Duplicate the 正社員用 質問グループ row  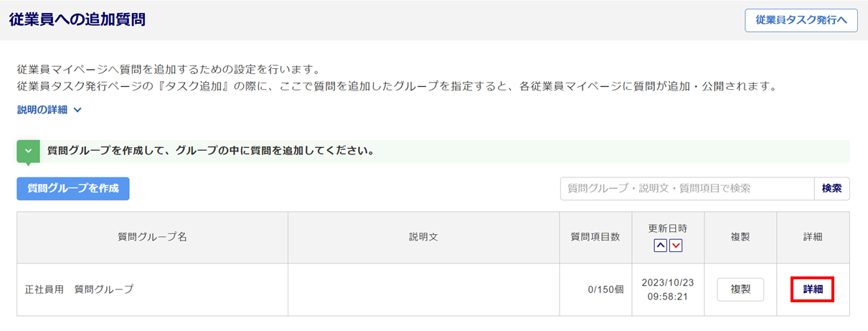tap(740, 289)
